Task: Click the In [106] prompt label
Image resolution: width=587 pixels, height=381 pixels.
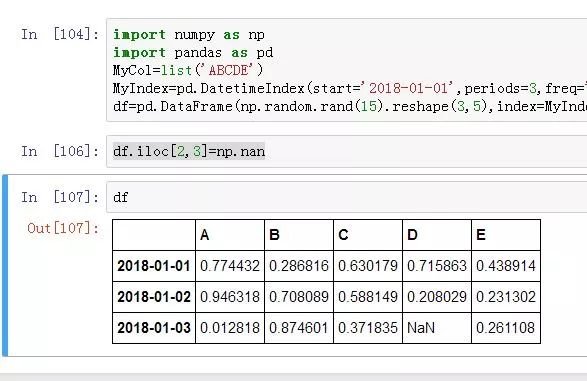Action: 60,151
